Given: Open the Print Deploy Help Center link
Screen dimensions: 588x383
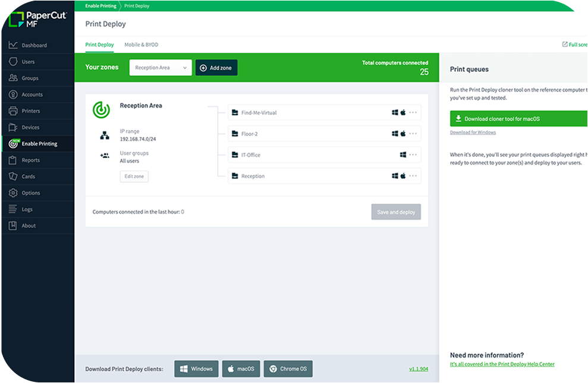Looking at the screenshot, I should (x=502, y=364).
